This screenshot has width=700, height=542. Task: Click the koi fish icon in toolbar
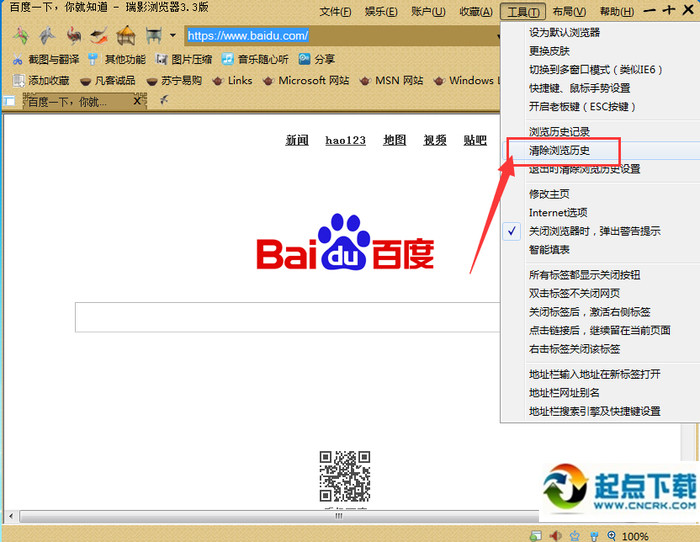pos(99,35)
